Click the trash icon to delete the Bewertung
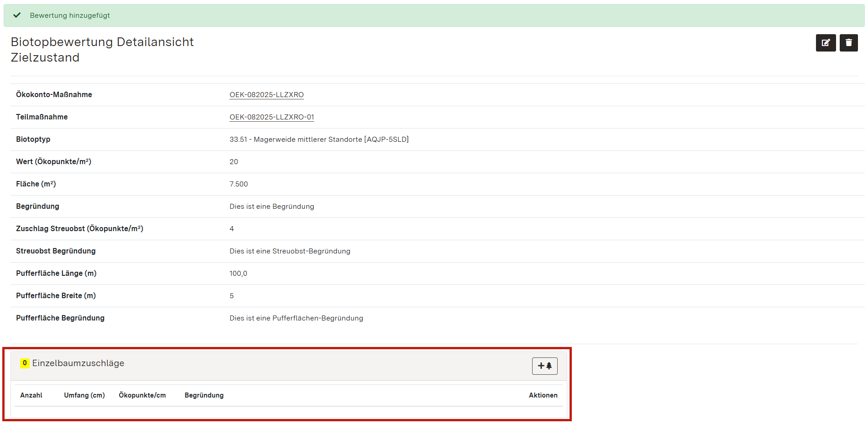Image resolution: width=868 pixels, height=424 pixels. click(848, 43)
